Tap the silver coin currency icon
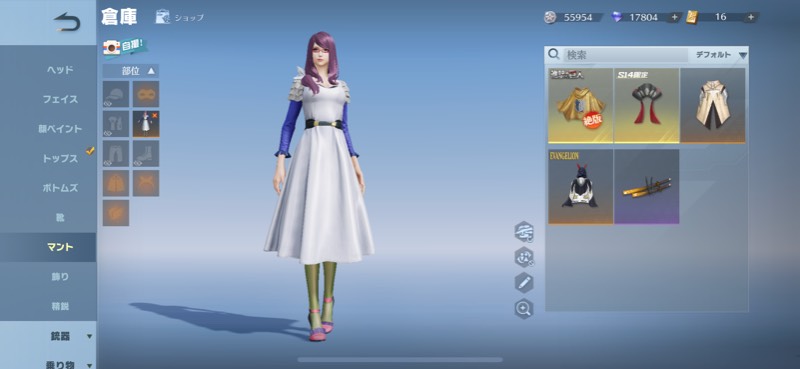This screenshot has height=369, width=800. (550, 17)
